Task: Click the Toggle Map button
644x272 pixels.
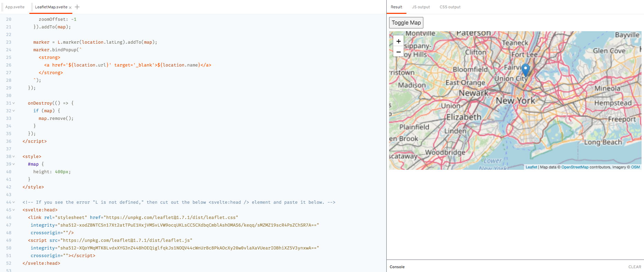Action: [x=406, y=23]
